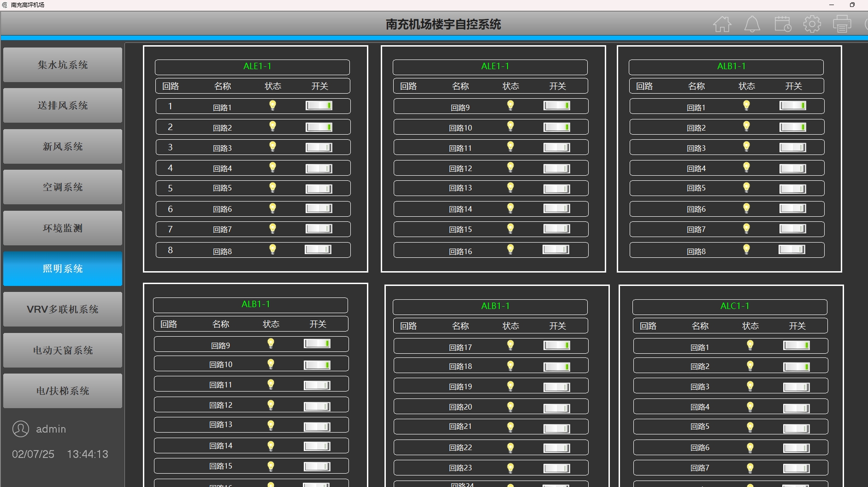The height and width of the screenshot is (487, 868).
Task: Click the admin user avatar icon
Action: point(21,429)
